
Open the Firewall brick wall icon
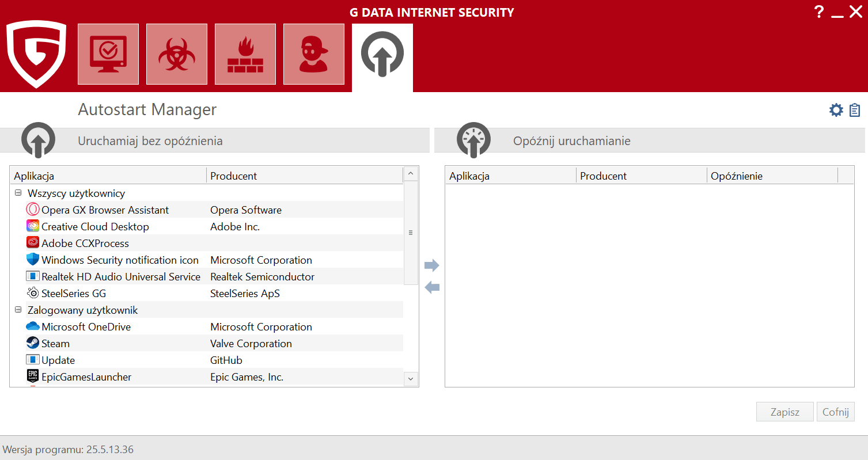[x=245, y=54]
